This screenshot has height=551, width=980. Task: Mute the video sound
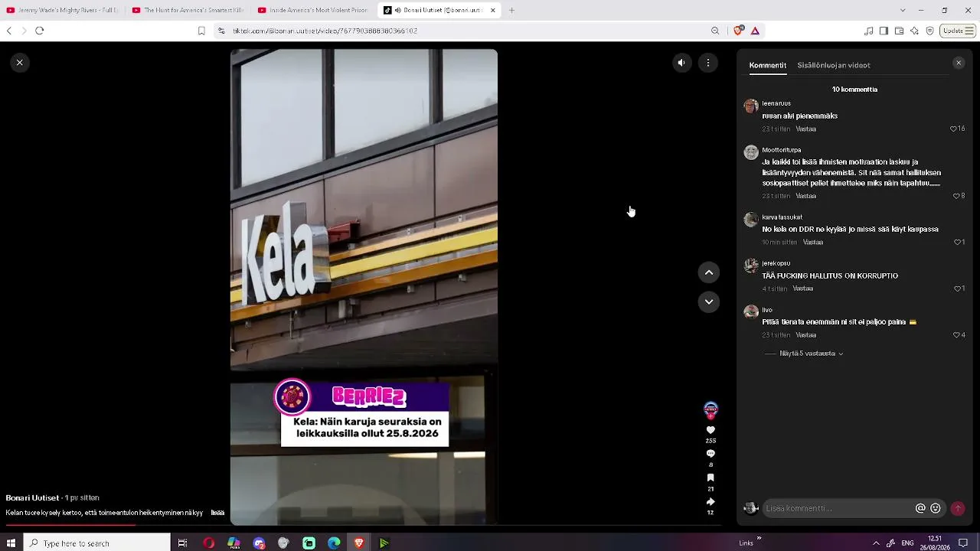click(x=681, y=63)
